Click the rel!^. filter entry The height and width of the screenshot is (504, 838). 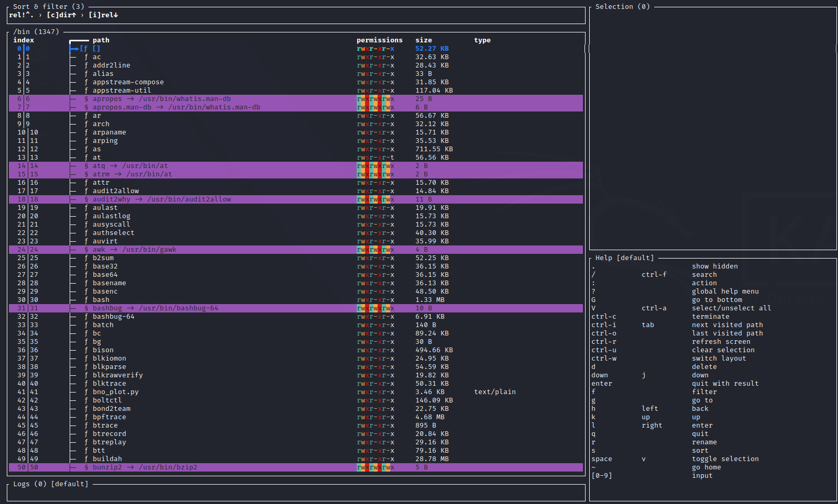(21, 15)
